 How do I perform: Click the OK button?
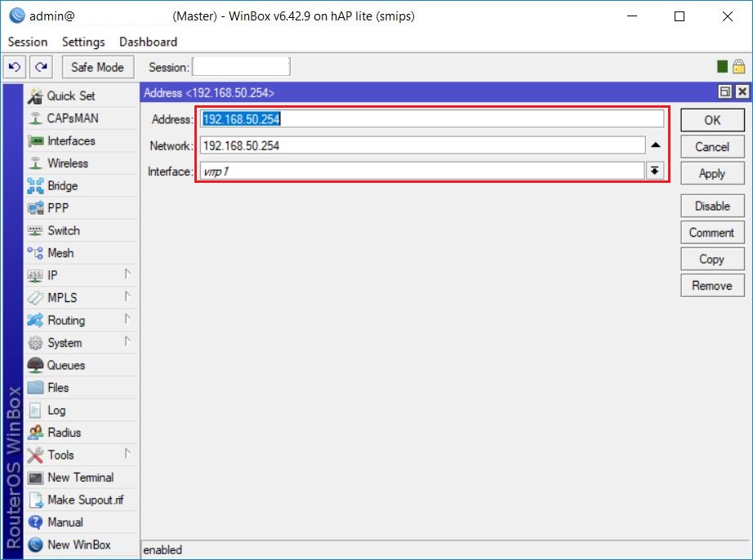point(712,120)
